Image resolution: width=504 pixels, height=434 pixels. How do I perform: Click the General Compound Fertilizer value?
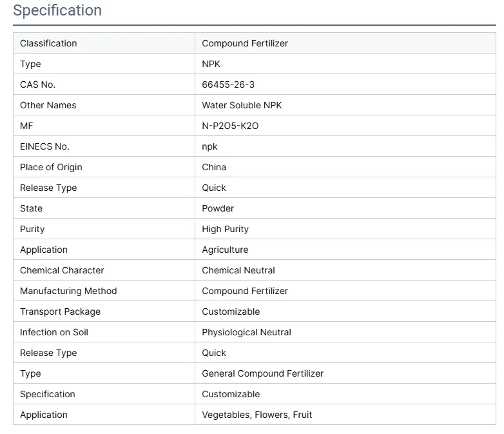click(262, 373)
